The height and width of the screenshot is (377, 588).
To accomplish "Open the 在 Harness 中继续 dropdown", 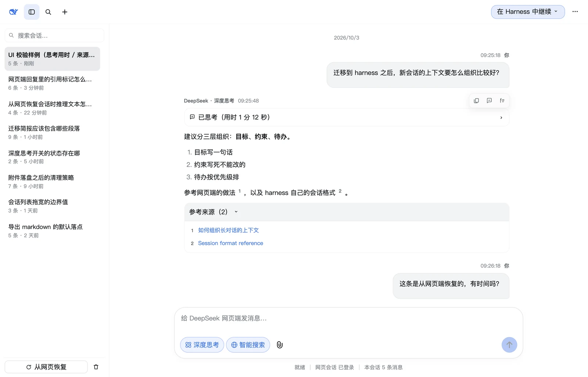I will [x=528, y=12].
